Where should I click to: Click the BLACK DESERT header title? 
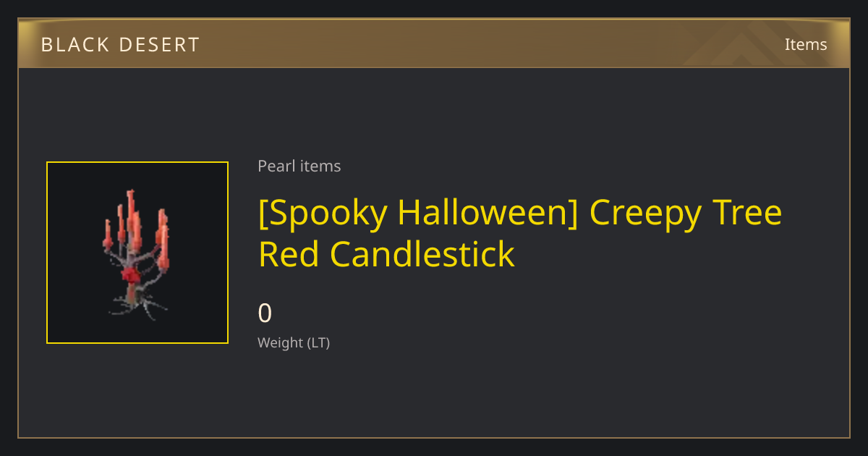pyautogui.click(x=120, y=44)
